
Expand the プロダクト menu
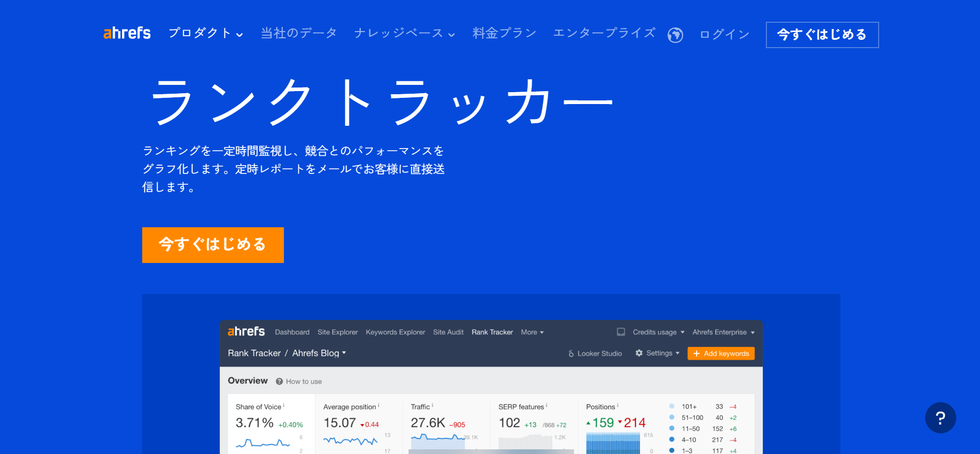pos(205,34)
